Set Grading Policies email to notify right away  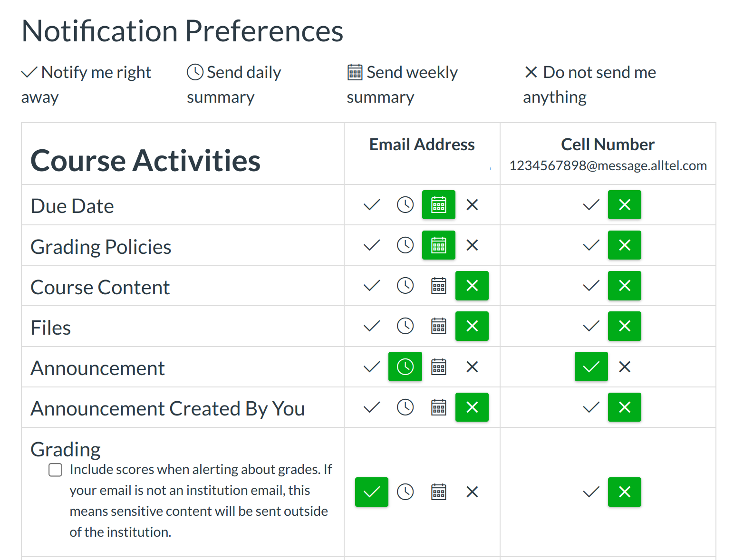point(372,245)
